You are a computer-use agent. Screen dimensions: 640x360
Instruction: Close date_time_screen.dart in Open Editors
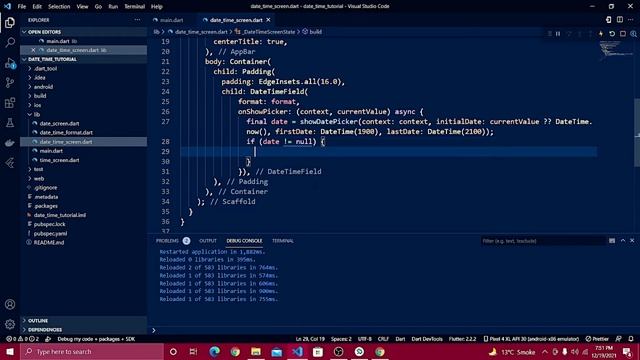click(x=33, y=50)
